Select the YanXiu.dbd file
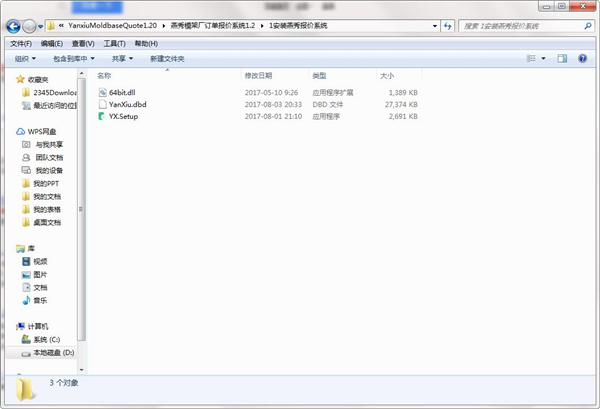 click(127, 104)
